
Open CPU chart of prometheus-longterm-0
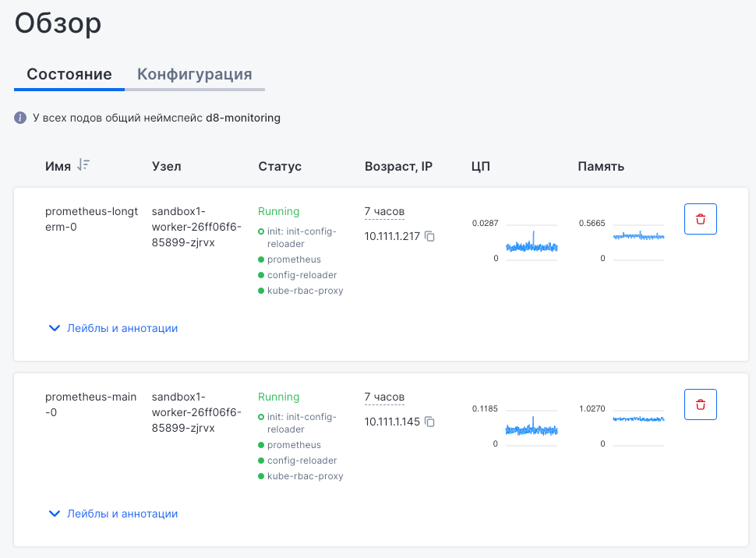click(532, 242)
